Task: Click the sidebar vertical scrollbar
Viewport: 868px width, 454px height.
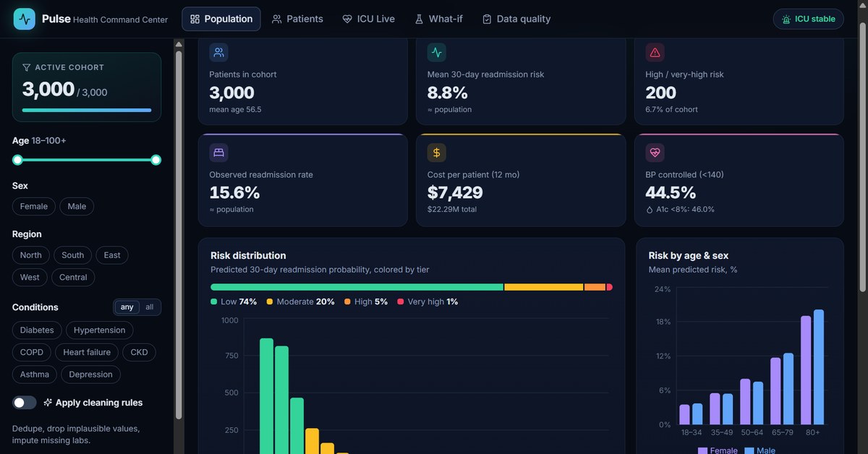Action: [x=178, y=235]
